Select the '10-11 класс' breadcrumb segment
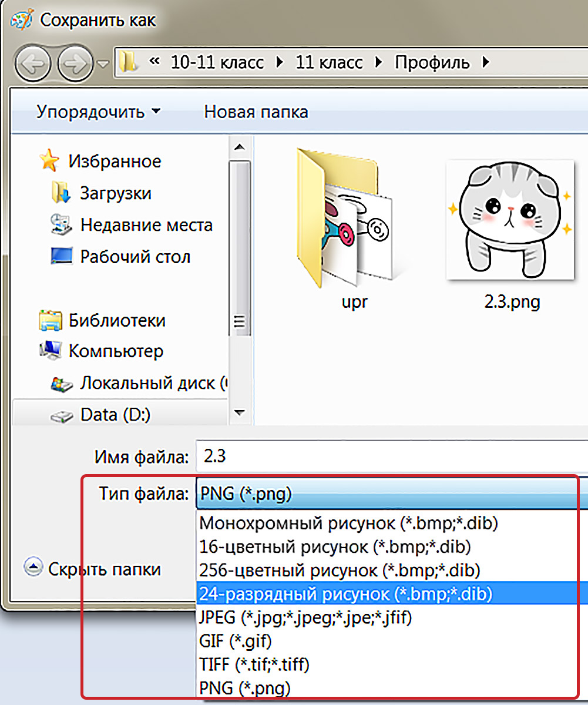The image size is (588, 705). [217, 62]
